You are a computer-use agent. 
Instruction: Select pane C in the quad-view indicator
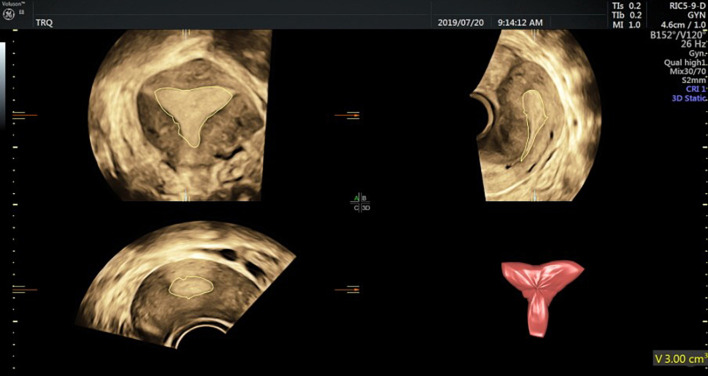coord(357,208)
